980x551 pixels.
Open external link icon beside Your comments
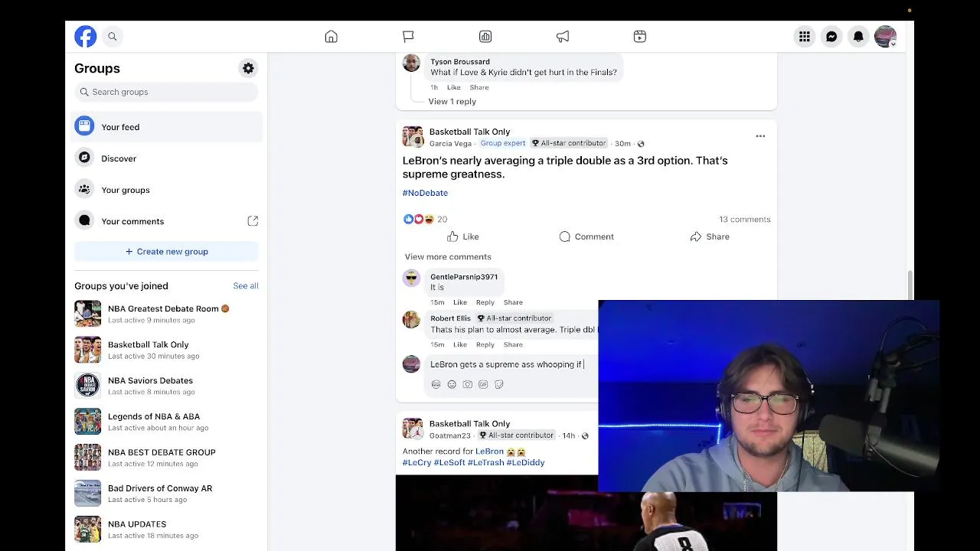(253, 221)
